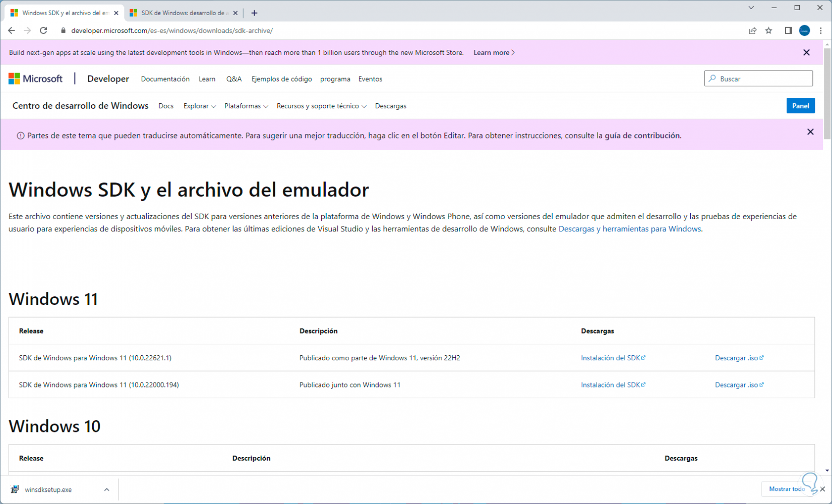Image resolution: width=832 pixels, height=504 pixels.
Task: Open Documentación in top navigation
Action: [165, 79]
